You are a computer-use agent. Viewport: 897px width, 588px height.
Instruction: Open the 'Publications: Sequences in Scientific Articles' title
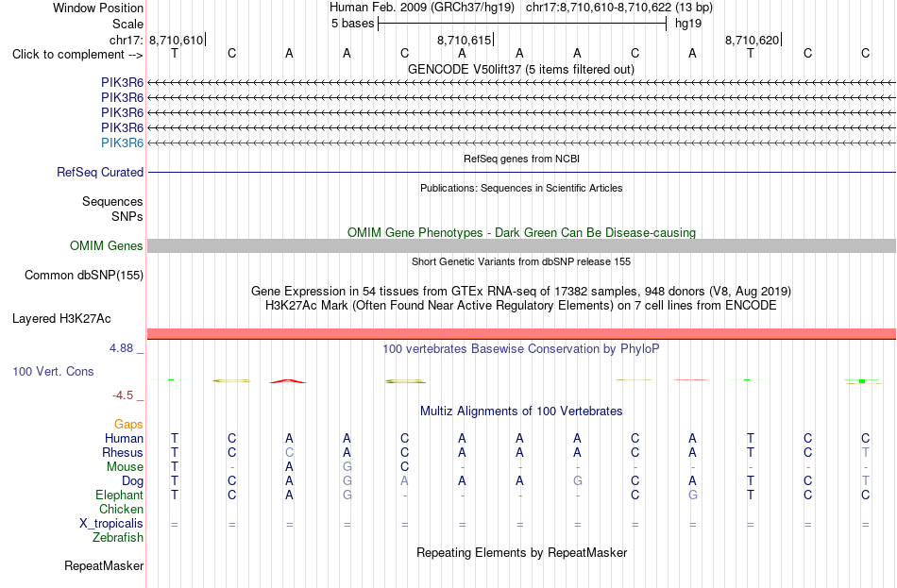click(x=521, y=188)
